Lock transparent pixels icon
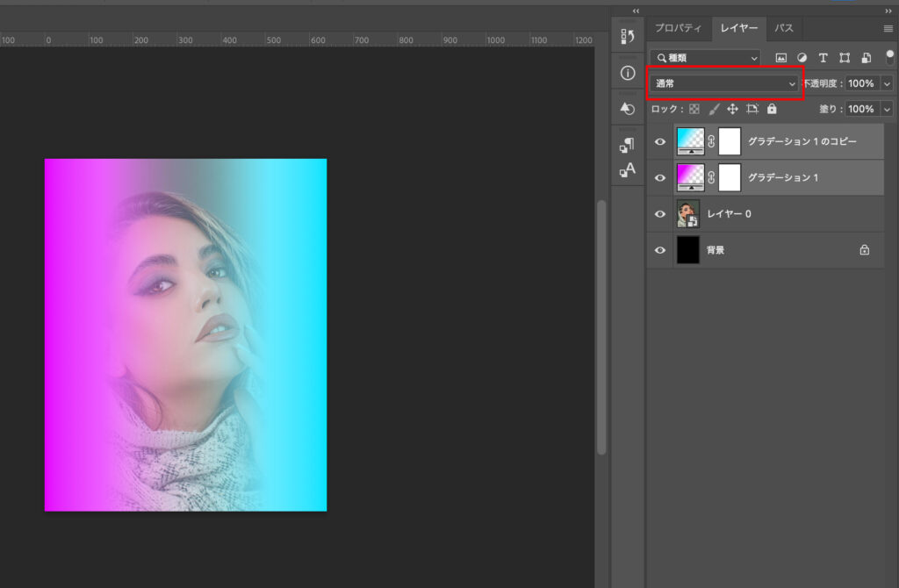 694,110
